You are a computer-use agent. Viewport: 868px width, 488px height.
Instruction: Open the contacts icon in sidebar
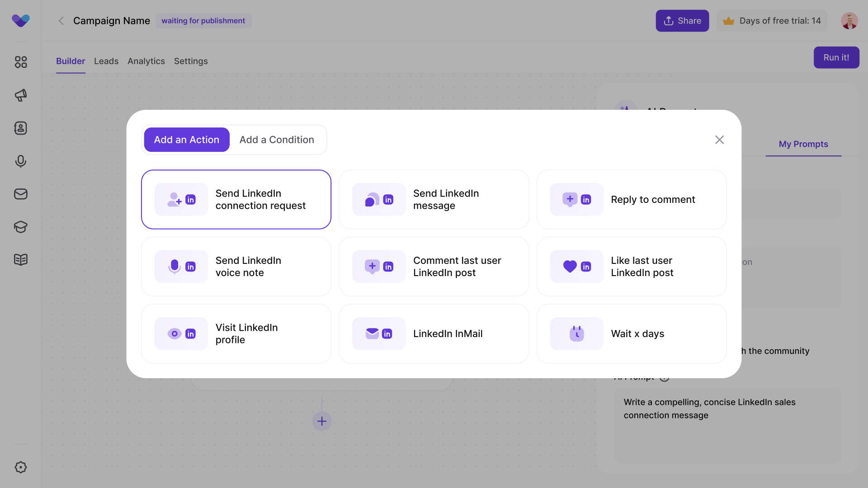coord(21,128)
